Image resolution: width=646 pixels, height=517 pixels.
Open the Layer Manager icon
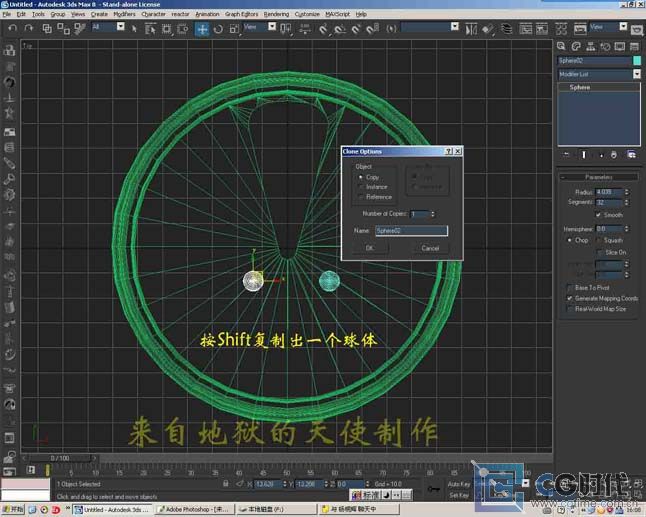coord(506,29)
